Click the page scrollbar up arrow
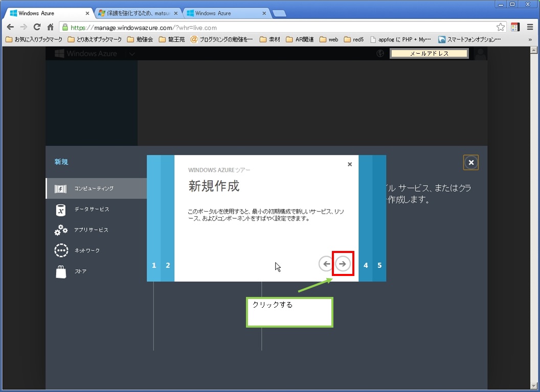The width and height of the screenshot is (540, 392). [533, 50]
